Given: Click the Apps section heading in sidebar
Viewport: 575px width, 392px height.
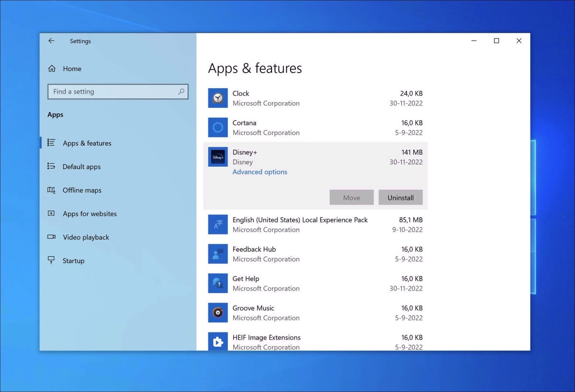Looking at the screenshot, I should (55, 115).
